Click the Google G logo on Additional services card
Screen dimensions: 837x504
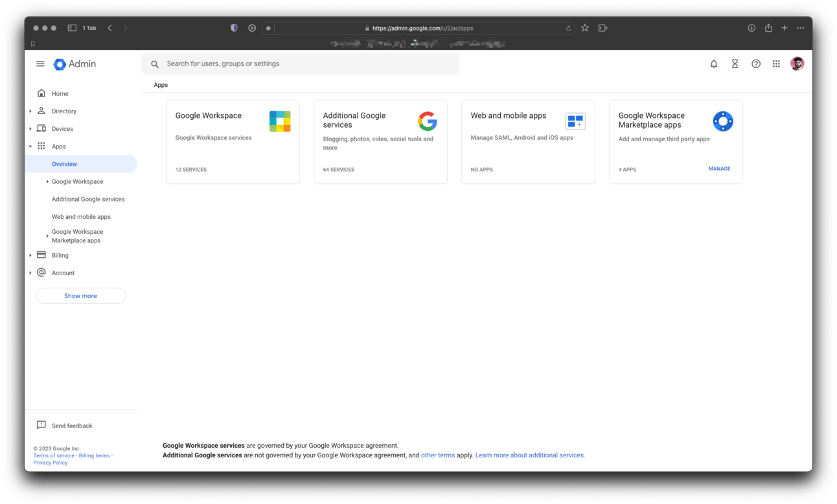click(428, 121)
